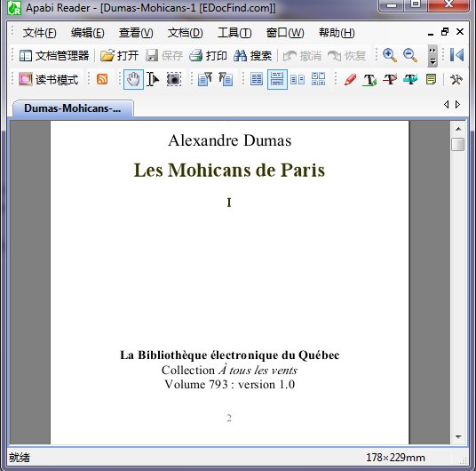Select the hand pan tool
Image resolution: width=476 pixels, height=471 pixels.
133,80
